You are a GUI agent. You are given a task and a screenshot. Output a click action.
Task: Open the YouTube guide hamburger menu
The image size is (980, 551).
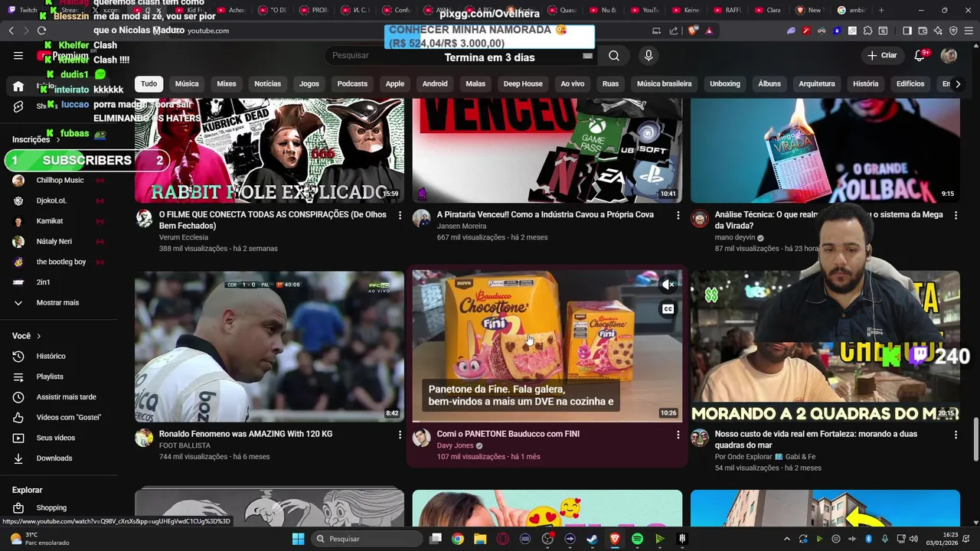[18, 56]
